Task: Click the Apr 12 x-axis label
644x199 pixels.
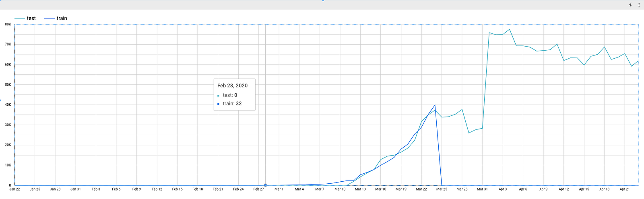Action: (x=563, y=189)
